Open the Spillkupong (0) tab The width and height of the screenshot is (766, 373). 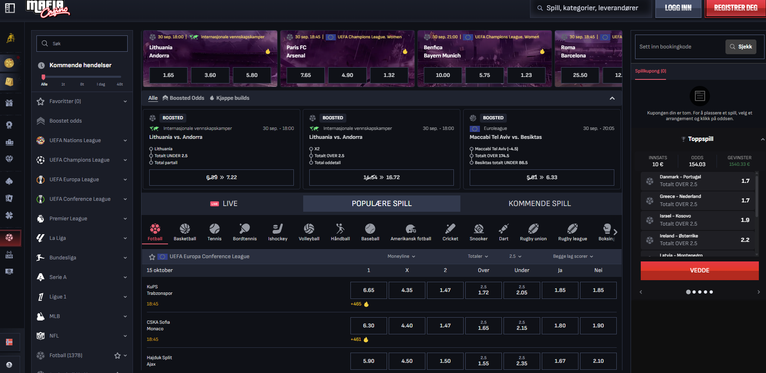click(x=650, y=71)
